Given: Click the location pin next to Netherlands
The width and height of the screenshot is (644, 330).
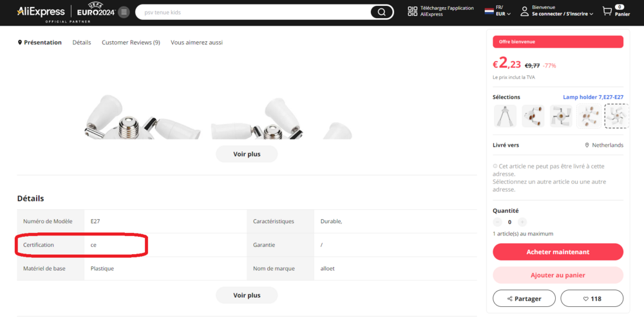Looking at the screenshot, I should 587,145.
